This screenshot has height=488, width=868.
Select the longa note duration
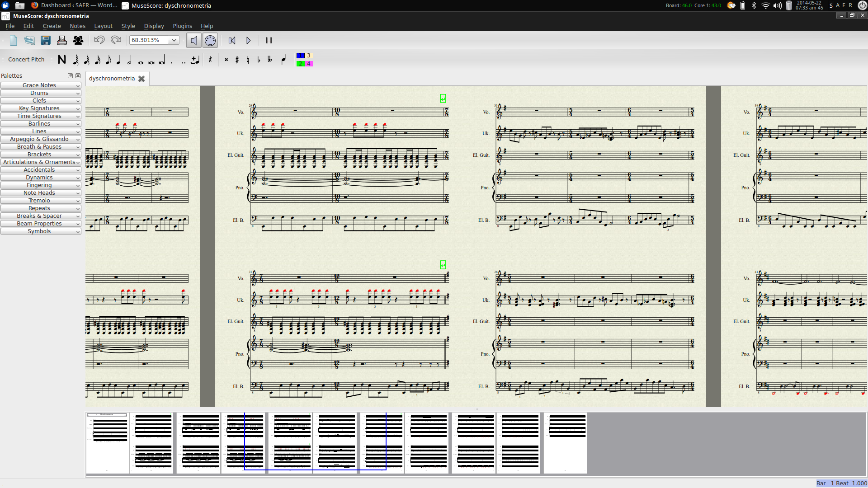162,60
